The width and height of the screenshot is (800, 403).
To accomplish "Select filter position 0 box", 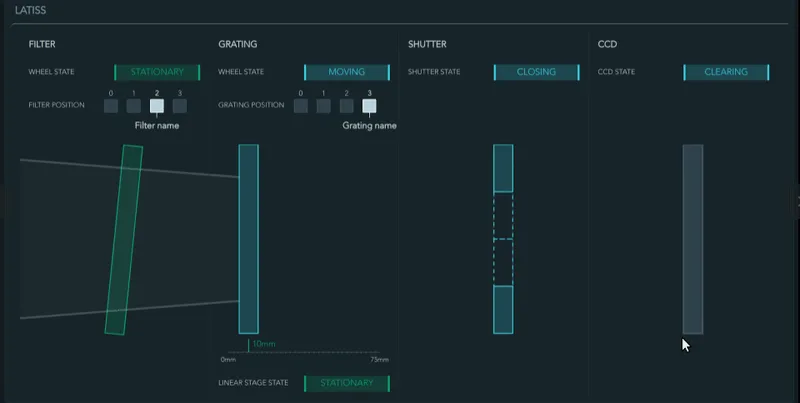I will pos(111,106).
